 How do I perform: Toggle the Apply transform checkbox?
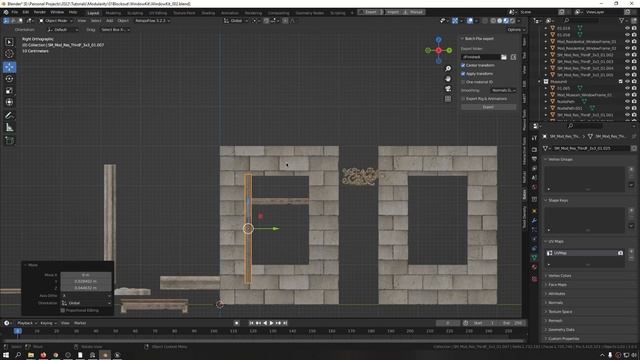(463, 74)
